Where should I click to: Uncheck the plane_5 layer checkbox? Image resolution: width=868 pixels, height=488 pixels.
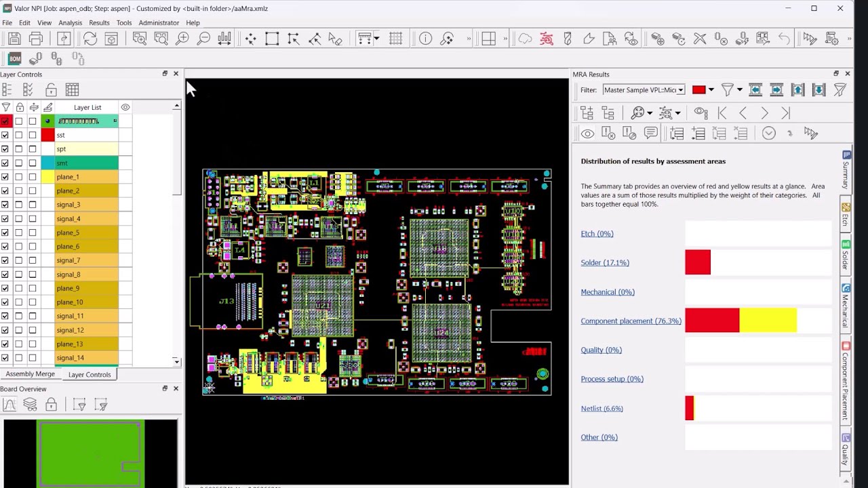[5, 232]
